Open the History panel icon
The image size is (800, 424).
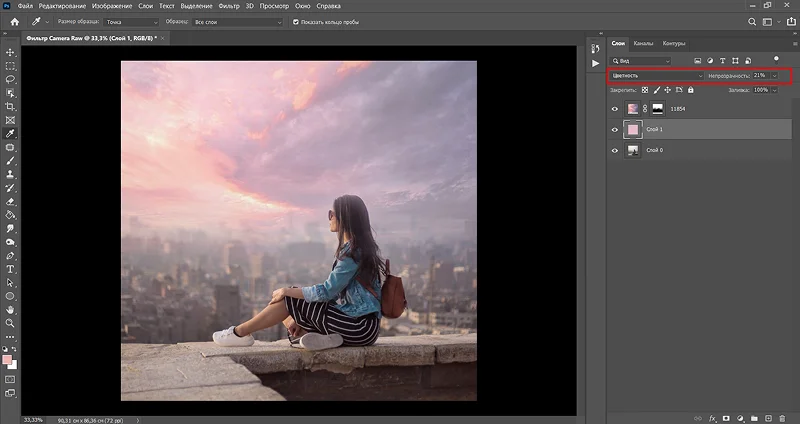[595, 48]
